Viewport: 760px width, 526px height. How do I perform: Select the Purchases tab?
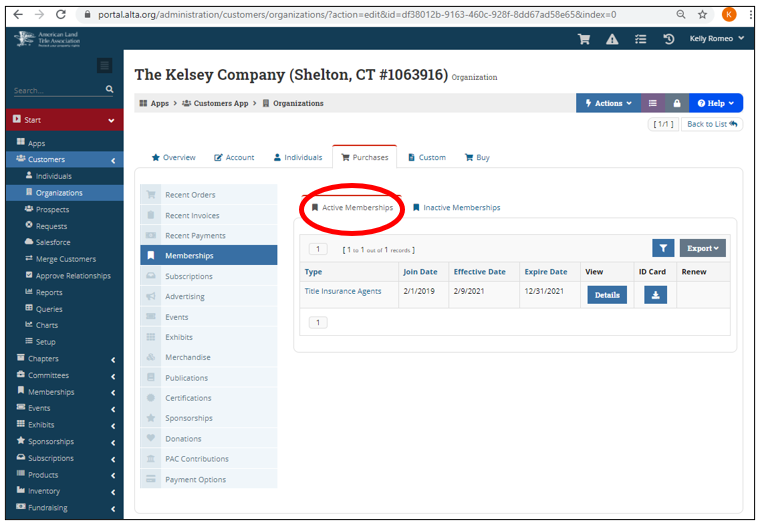point(364,158)
